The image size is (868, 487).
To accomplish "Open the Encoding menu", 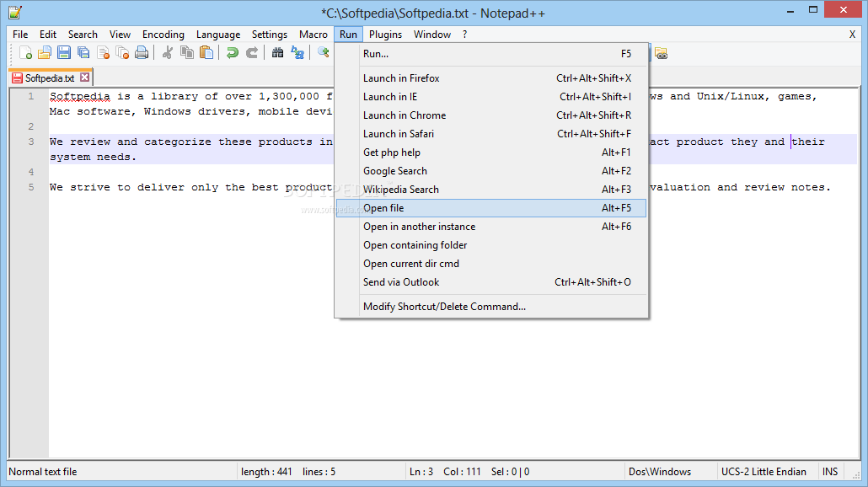I will click(x=163, y=35).
